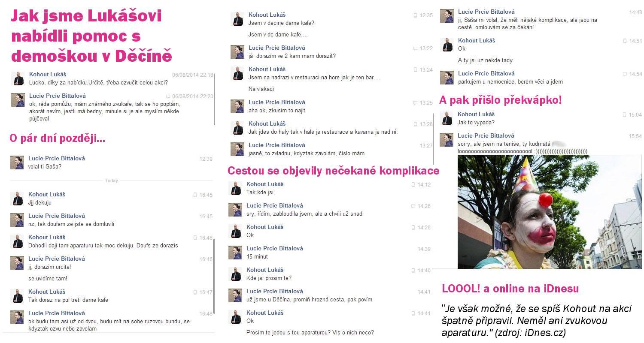Screen dimensions: 644x343
Task: Click the mobile icon next to 15:04
Action: [625, 115]
